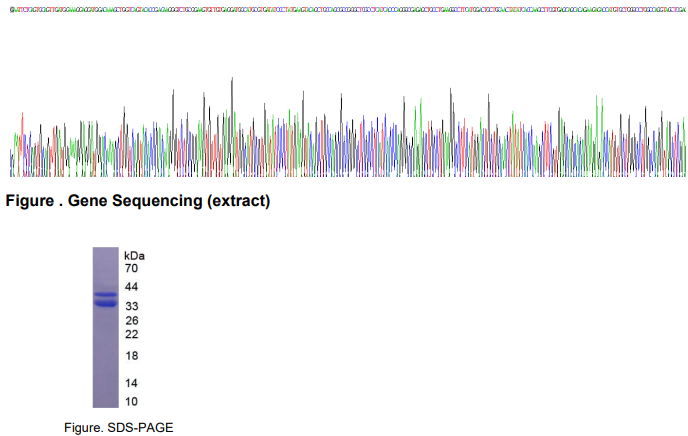Image resolution: width=688 pixels, height=436 pixels.
Task: Click the "Figure . Gene Sequencing (extract)" caption
Action: point(138,201)
